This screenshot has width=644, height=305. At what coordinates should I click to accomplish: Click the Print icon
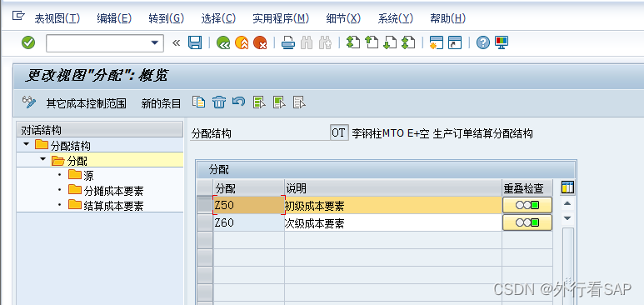tap(288, 42)
